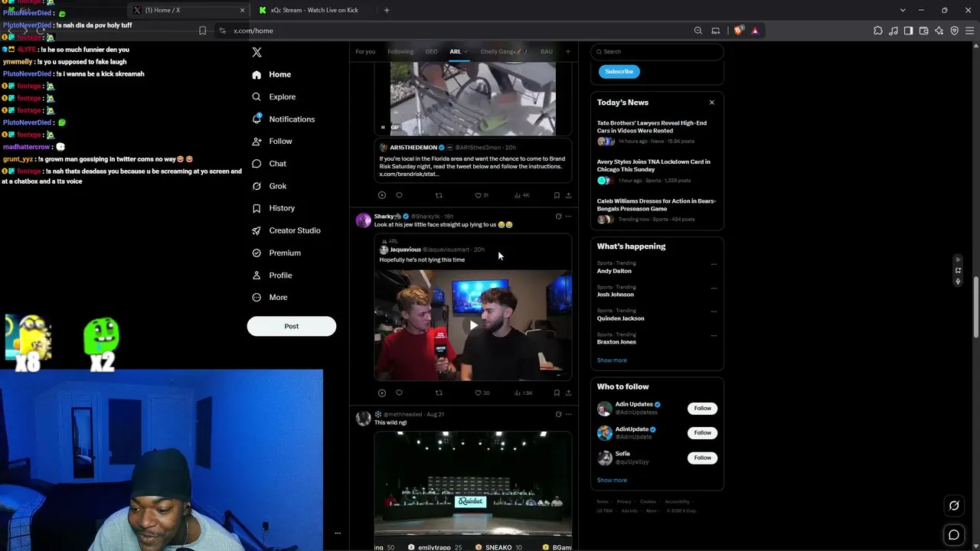
Task: Follow the Adin Updates account
Action: pyautogui.click(x=702, y=409)
